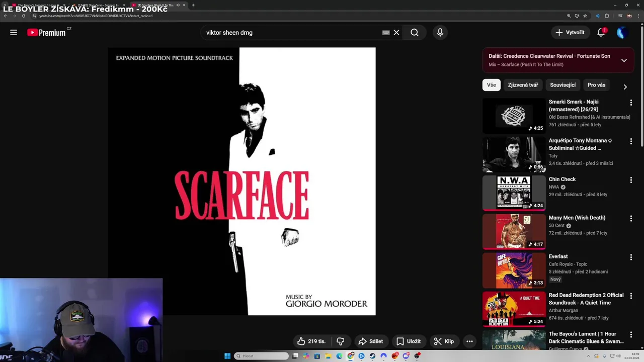The image size is (644, 362).
Task: Open Chrome three-dot menu
Action: point(638,16)
